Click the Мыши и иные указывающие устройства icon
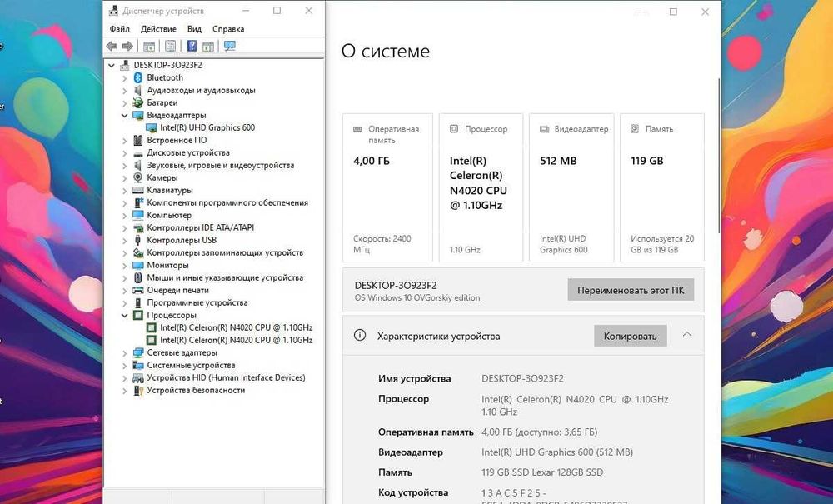 pos(138,277)
